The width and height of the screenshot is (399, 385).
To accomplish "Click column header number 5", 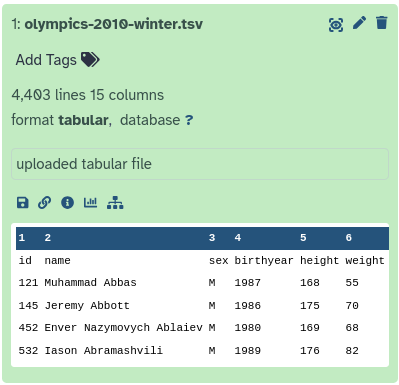I will pyautogui.click(x=303, y=238).
